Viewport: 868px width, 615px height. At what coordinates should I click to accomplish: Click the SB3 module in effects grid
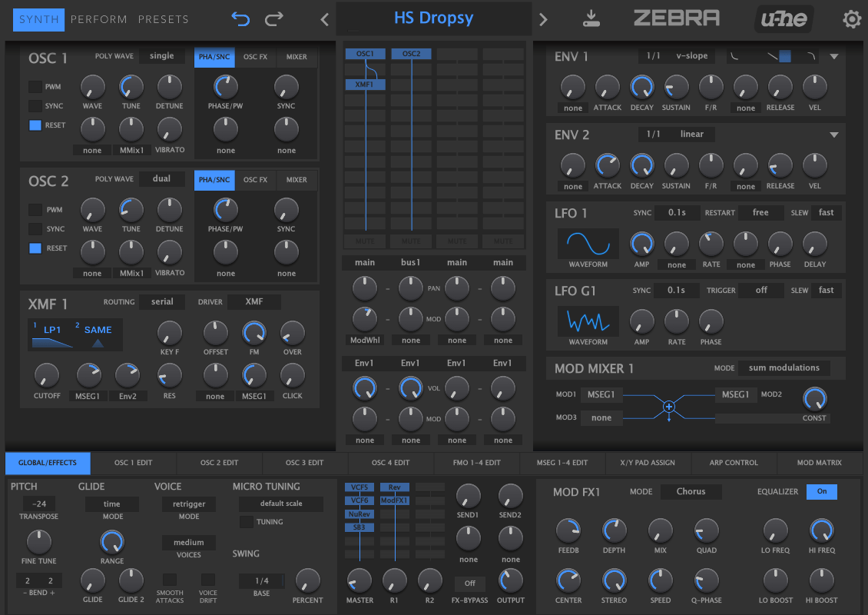click(x=359, y=527)
